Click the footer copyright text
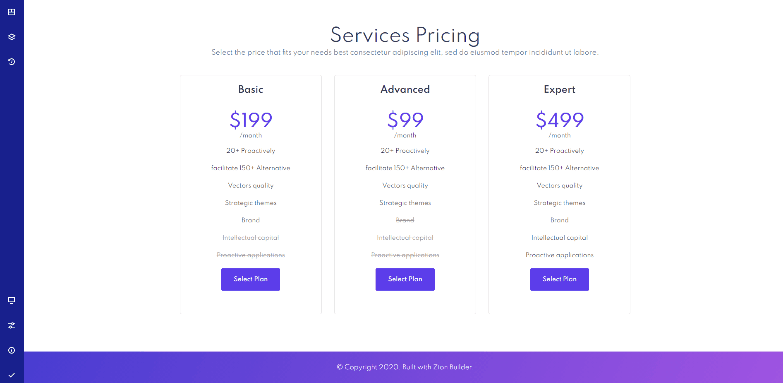783x383 pixels. (404, 367)
